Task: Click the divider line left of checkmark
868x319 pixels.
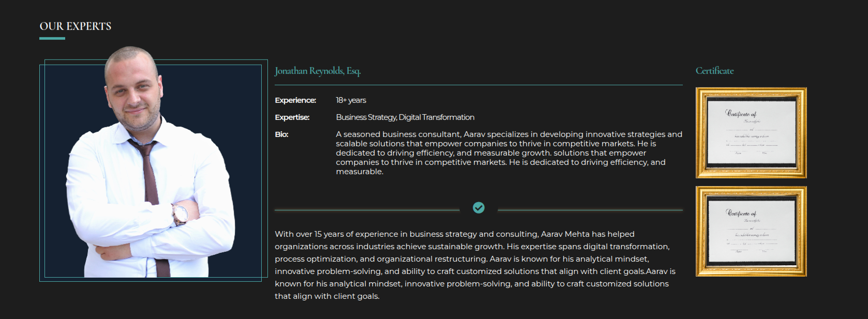Action: (367, 210)
